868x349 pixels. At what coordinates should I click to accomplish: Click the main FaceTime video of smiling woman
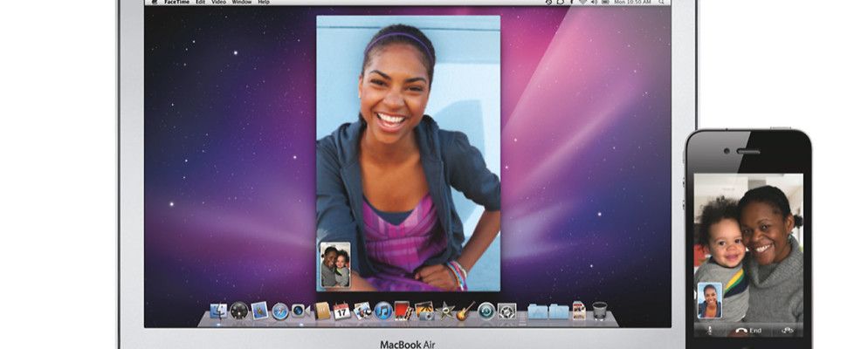(x=409, y=153)
